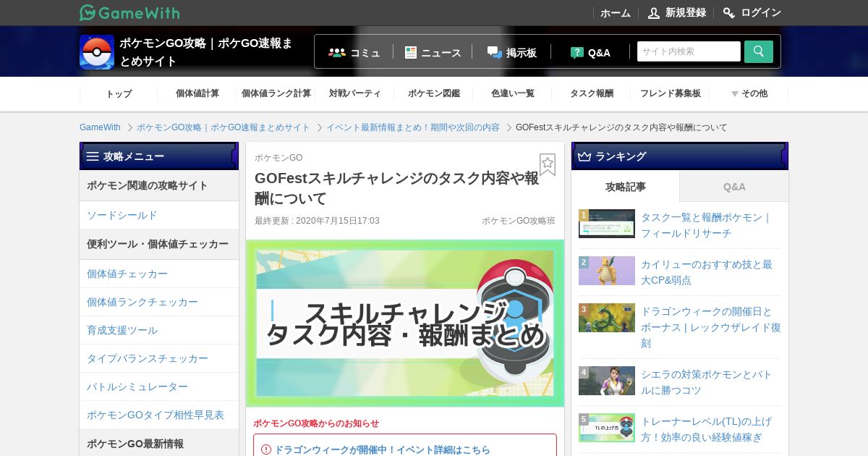Click the ポケモンGO最新情報 section header
868x456 pixels.
click(159, 443)
